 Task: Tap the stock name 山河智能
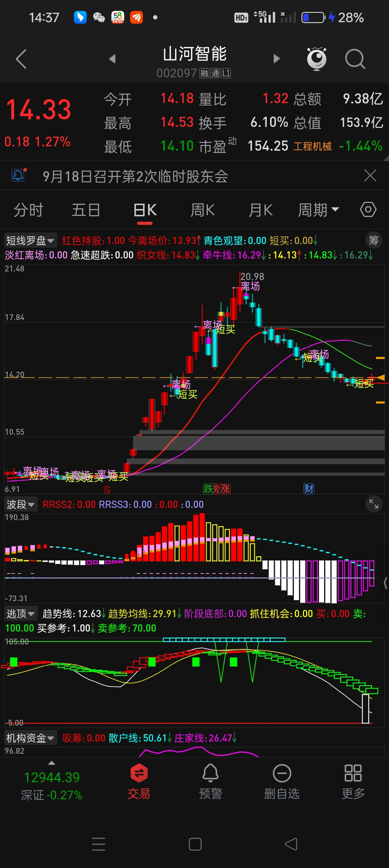coord(194,54)
